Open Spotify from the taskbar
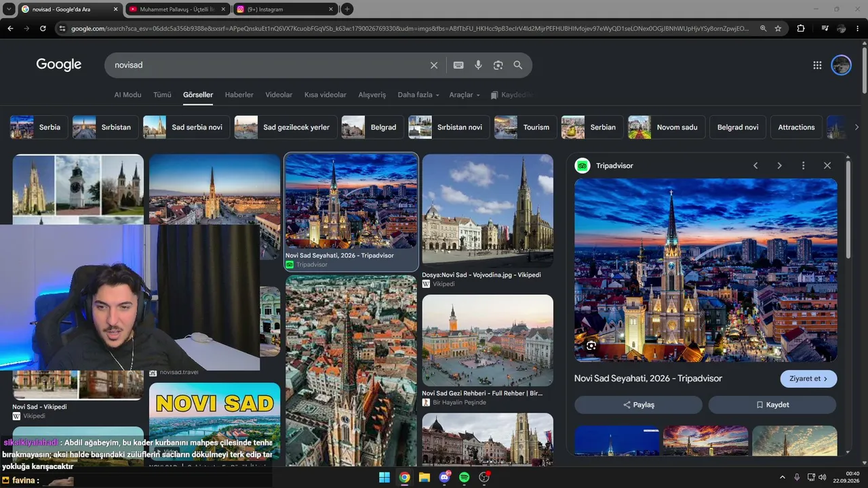 coord(464,477)
